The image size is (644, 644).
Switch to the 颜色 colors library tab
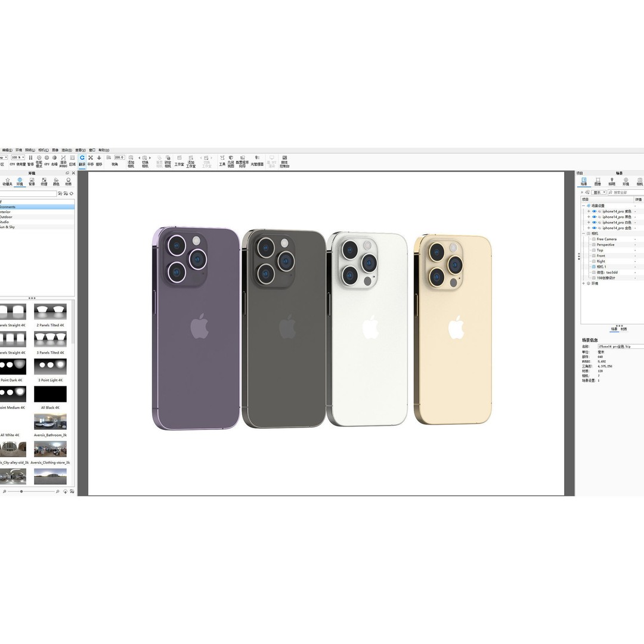pyautogui.click(x=56, y=182)
